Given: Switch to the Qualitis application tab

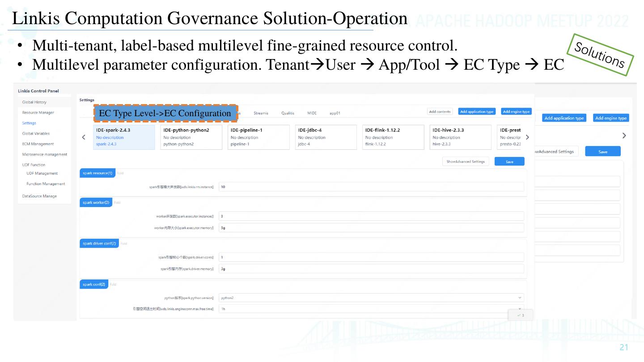Looking at the screenshot, I should [288, 113].
